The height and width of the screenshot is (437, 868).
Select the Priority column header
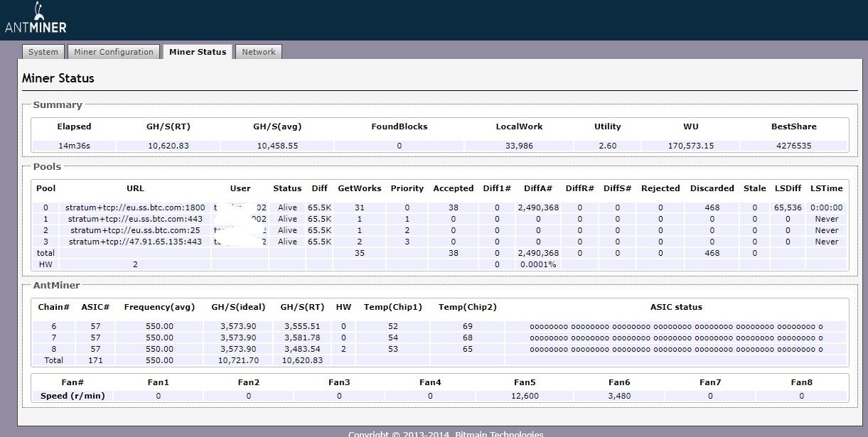pyautogui.click(x=407, y=188)
